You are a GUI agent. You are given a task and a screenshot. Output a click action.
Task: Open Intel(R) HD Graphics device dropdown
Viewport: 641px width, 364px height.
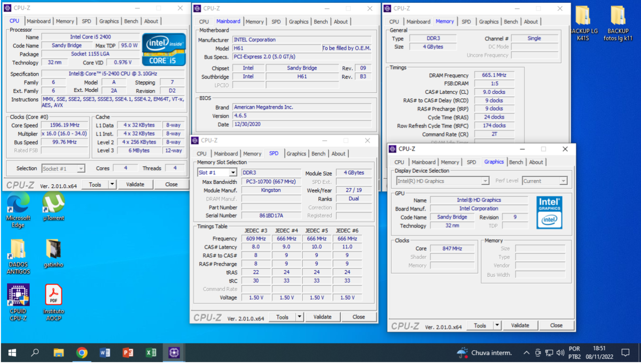[x=485, y=181]
